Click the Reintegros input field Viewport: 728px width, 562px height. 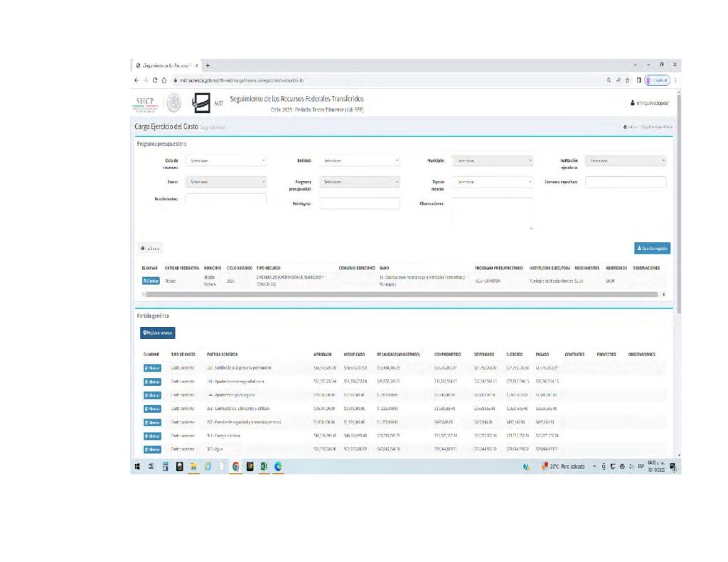coord(359,203)
